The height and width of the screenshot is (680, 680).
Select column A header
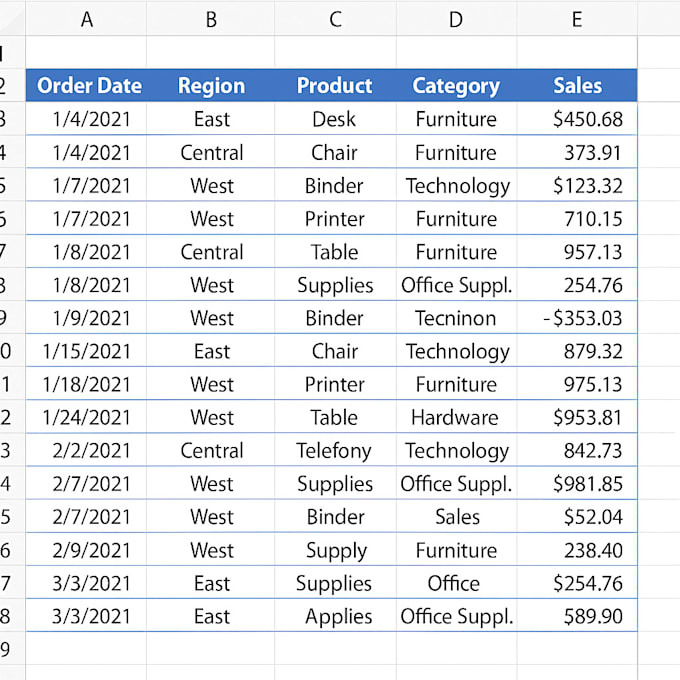[87, 19]
